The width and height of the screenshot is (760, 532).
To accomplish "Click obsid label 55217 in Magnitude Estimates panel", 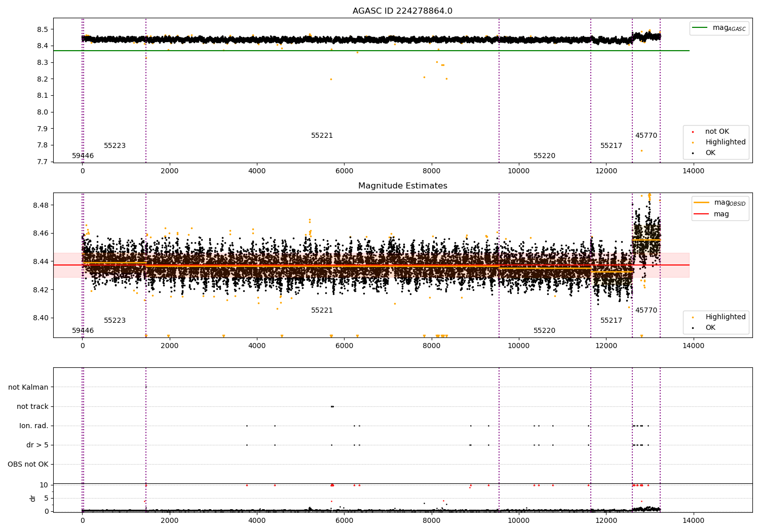I will (611, 321).
